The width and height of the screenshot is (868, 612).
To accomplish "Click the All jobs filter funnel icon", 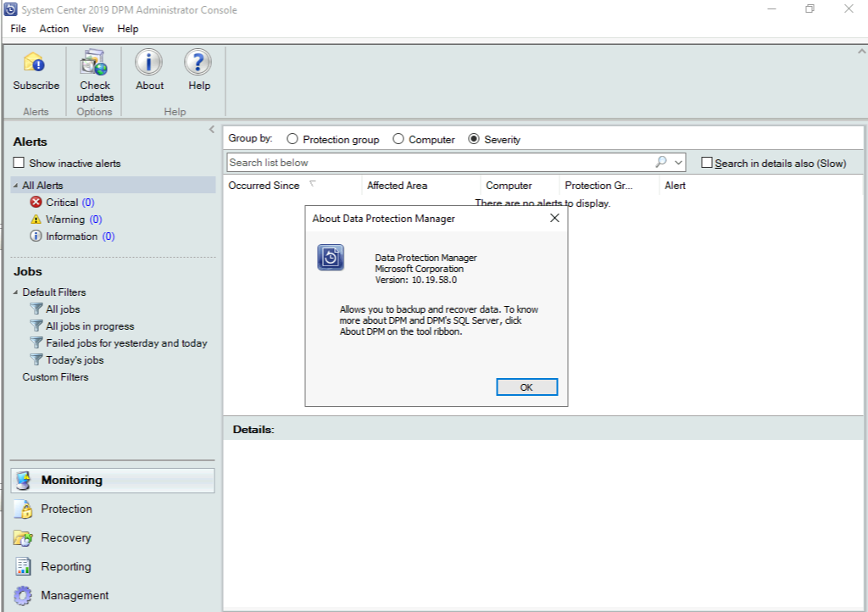I will [36, 309].
